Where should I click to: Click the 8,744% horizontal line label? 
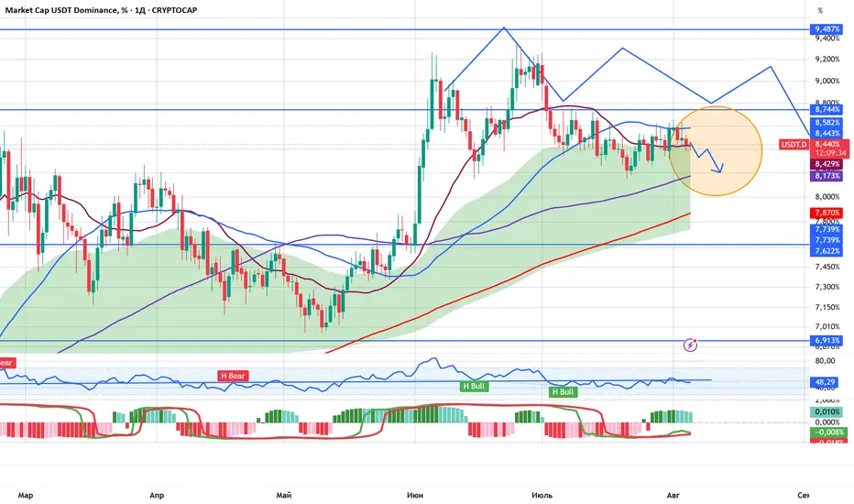pos(827,110)
